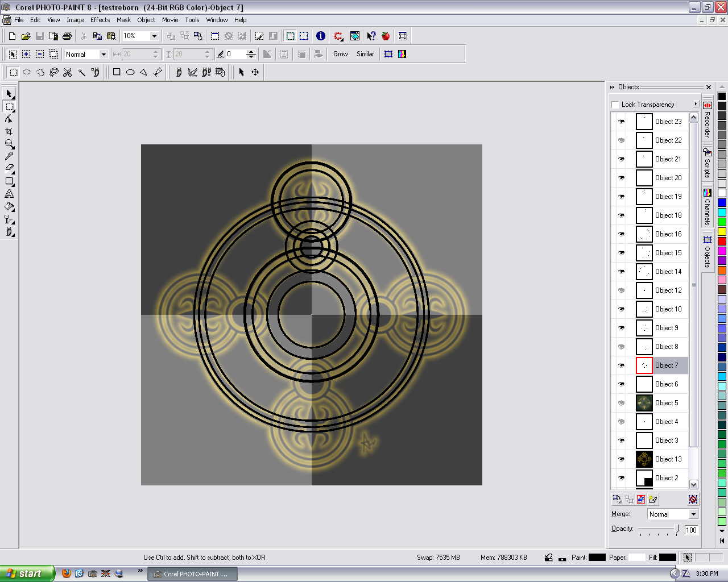Click the Mask Transform move tool icon

[255, 72]
